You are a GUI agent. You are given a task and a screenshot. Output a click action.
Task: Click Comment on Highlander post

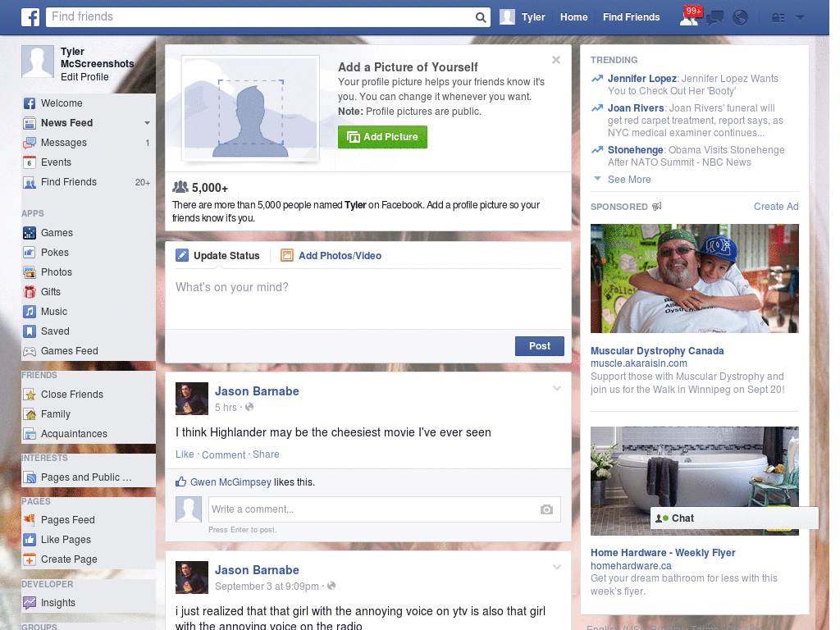[223, 454]
